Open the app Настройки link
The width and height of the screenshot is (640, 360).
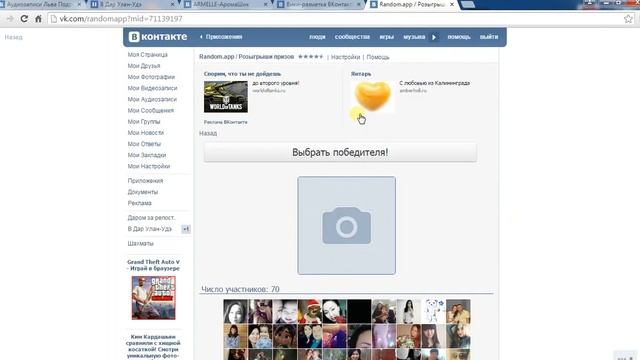(x=345, y=57)
